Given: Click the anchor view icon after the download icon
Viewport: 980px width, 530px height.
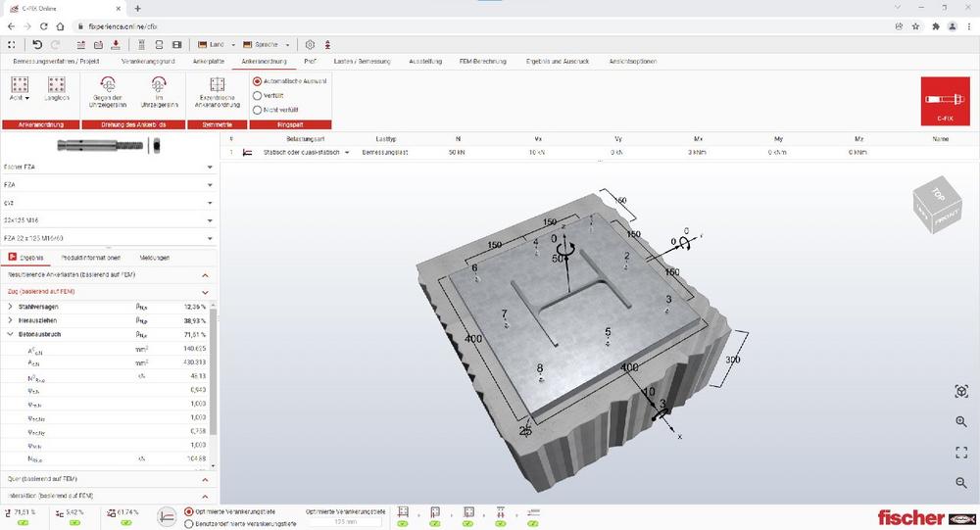Looking at the screenshot, I should click(141, 44).
